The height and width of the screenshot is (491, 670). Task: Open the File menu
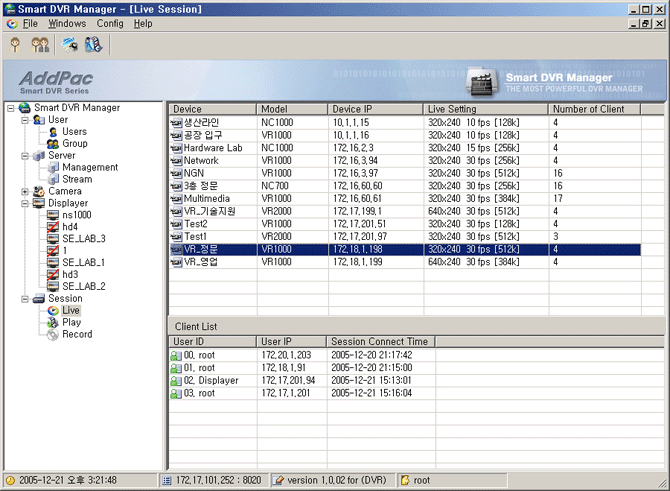30,24
